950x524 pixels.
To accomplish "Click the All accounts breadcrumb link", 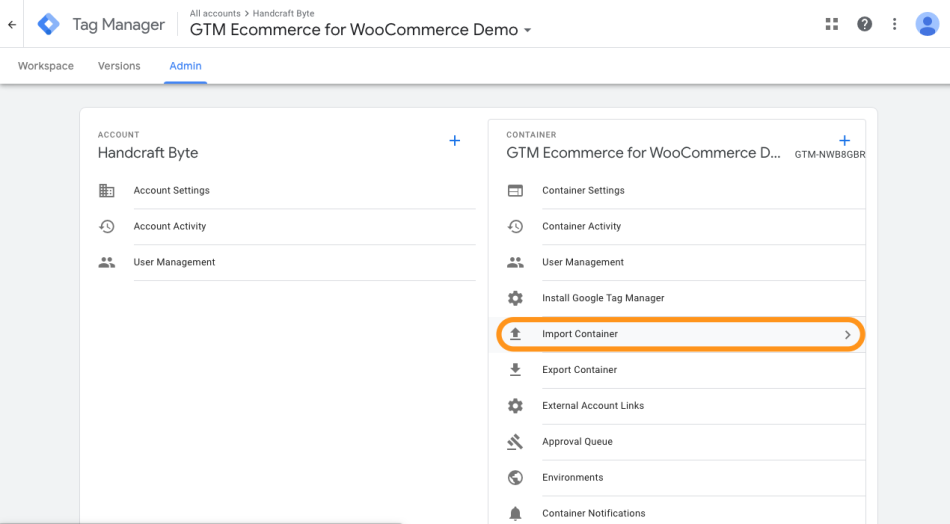I will 215,13.
